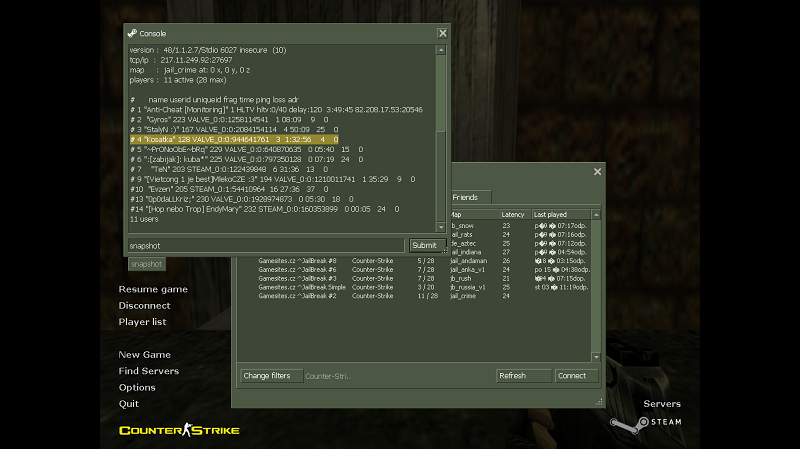
Task: Click the highlighted Kosatka console line
Action: (234, 139)
